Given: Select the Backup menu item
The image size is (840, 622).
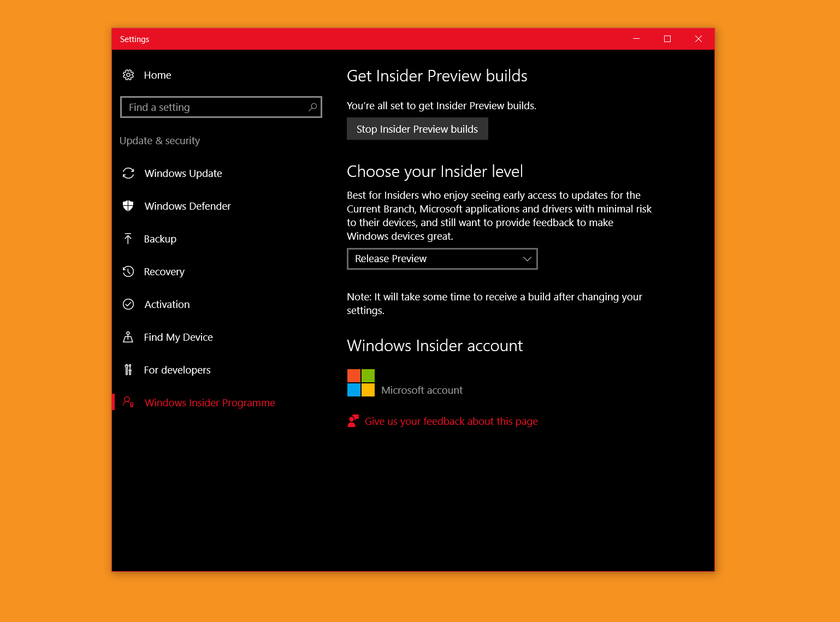Looking at the screenshot, I should click(160, 239).
